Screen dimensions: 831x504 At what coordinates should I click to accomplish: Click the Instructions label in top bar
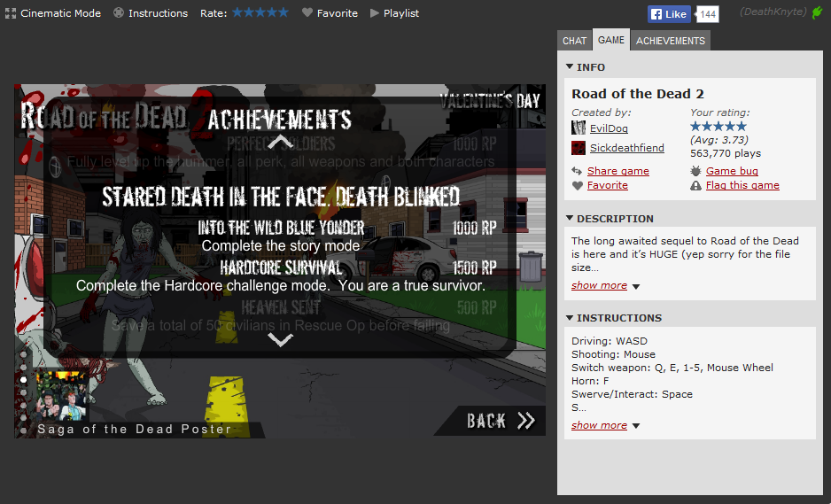(x=158, y=13)
